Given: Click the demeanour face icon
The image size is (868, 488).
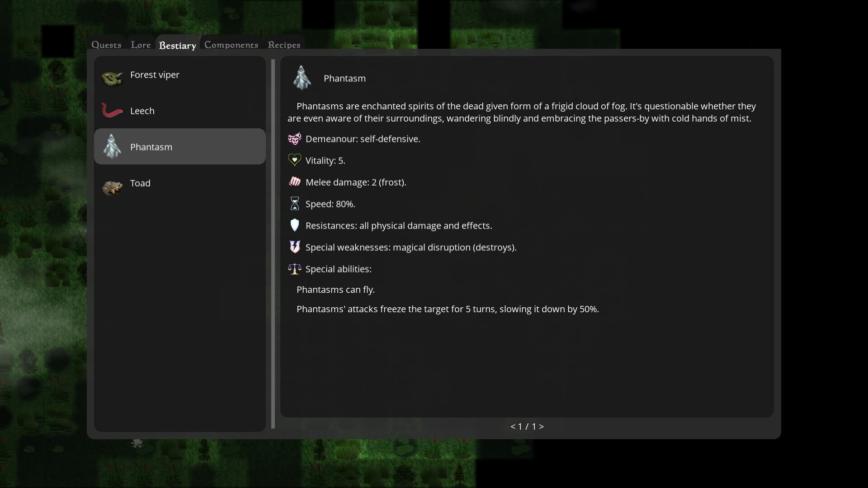Looking at the screenshot, I should coord(294,139).
